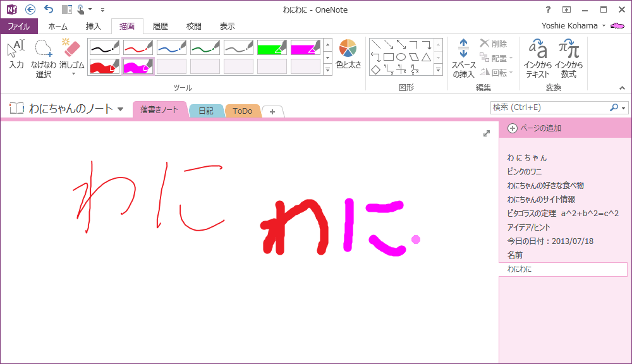Choose the rectangle shape
This screenshot has width=632, height=364.
pyautogui.click(x=389, y=57)
